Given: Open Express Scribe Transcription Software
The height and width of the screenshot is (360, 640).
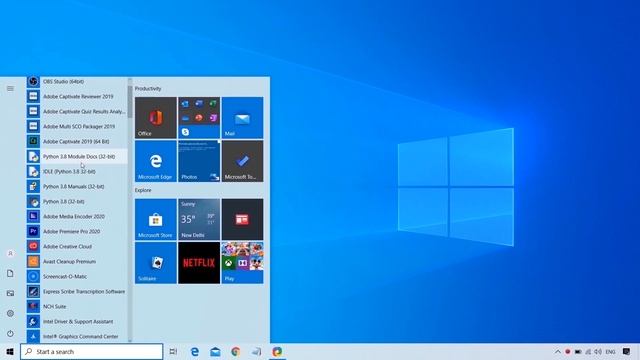Looking at the screenshot, I should [77, 291].
